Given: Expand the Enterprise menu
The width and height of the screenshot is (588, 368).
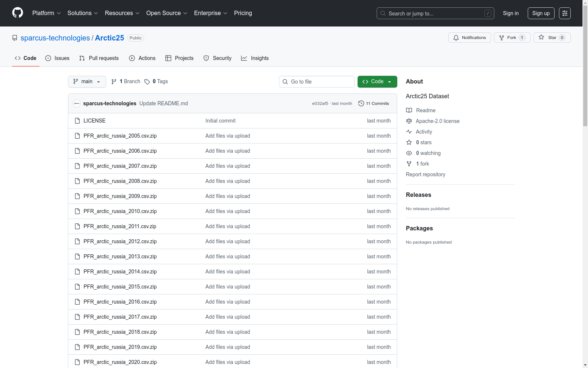Looking at the screenshot, I should (211, 13).
